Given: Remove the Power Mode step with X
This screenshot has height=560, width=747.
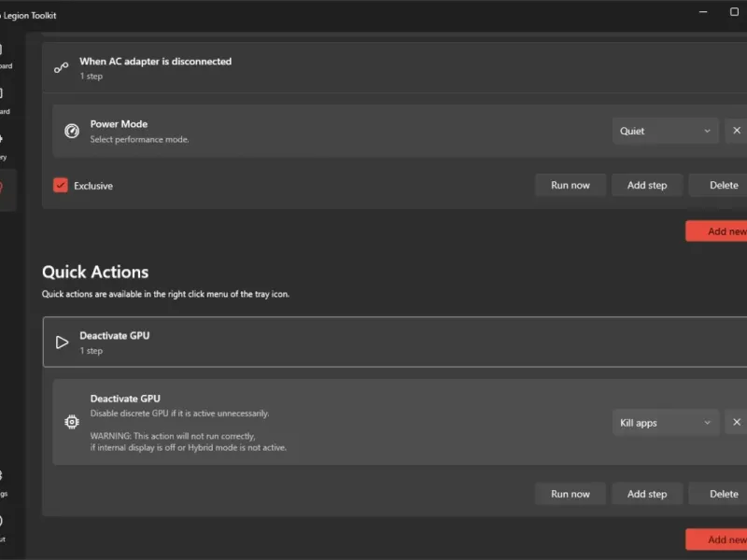Looking at the screenshot, I should [x=736, y=131].
